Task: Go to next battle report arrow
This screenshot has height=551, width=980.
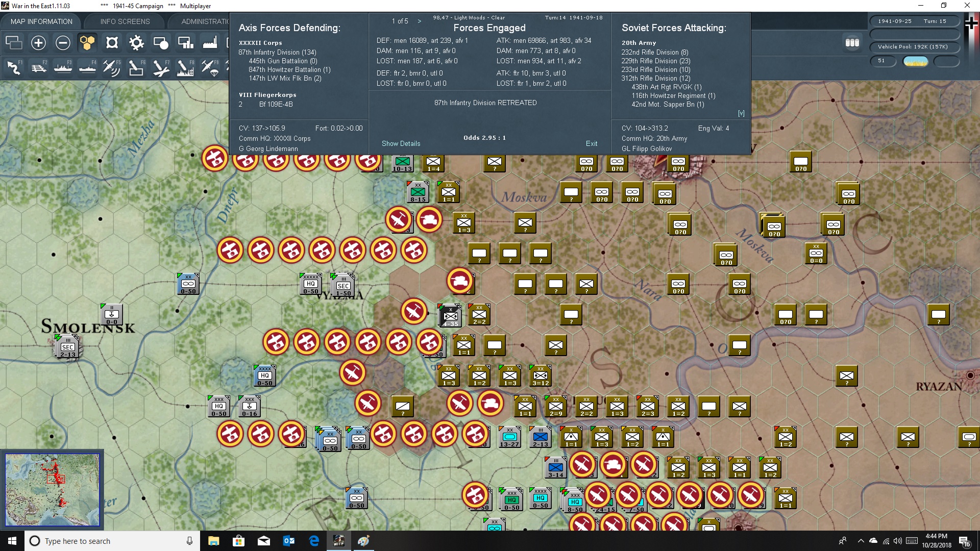Action: pyautogui.click(x=420, y=21)
